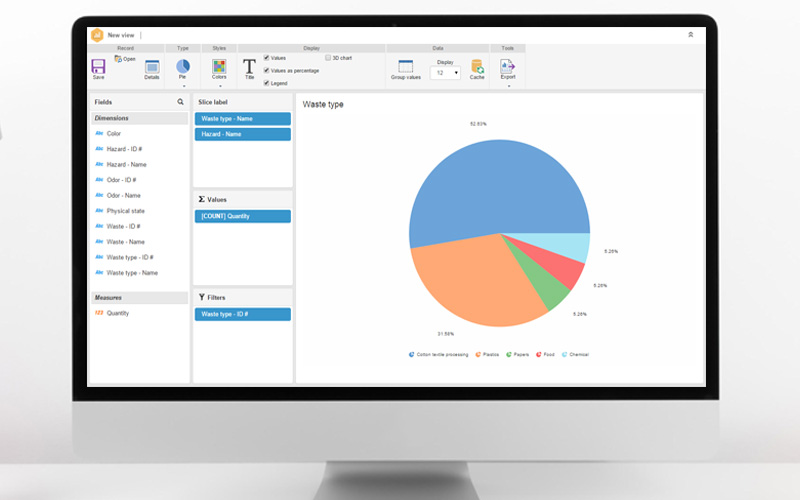
Task: Click the Title text icon
Action: tap(249, 67)
